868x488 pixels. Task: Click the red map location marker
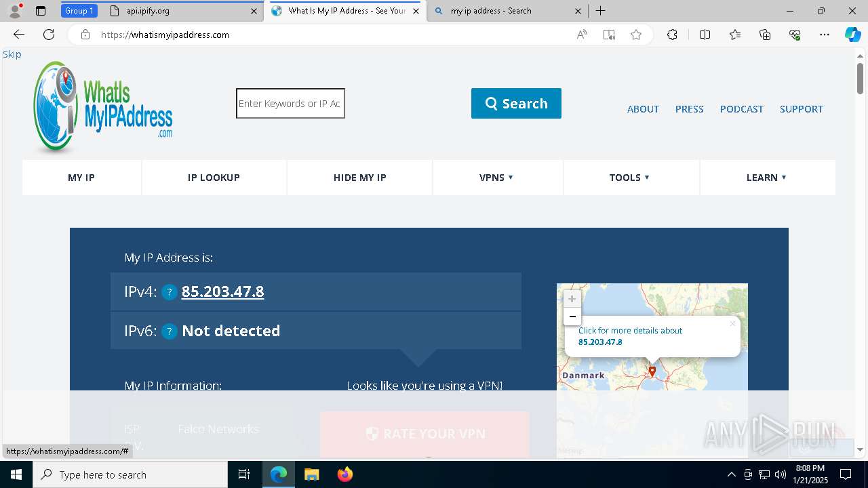pyautogui.click(x=652, y=371)
